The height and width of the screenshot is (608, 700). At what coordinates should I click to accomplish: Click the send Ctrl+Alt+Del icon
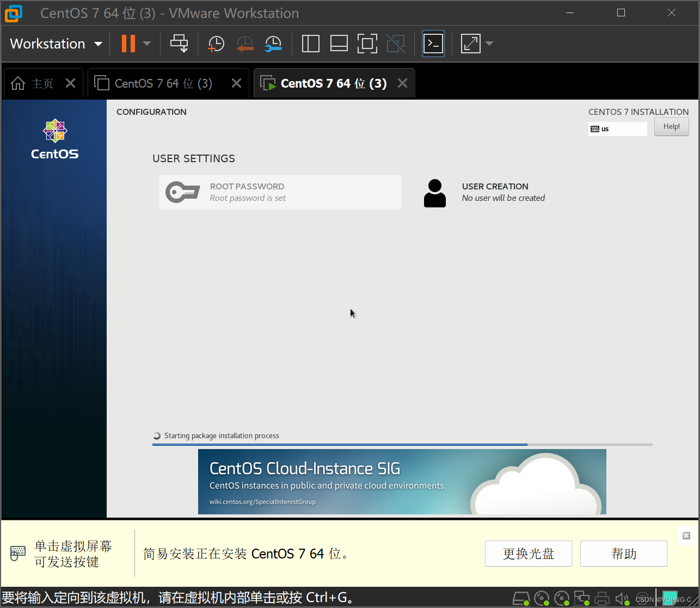pyautogui.click(x=180, y=44)
